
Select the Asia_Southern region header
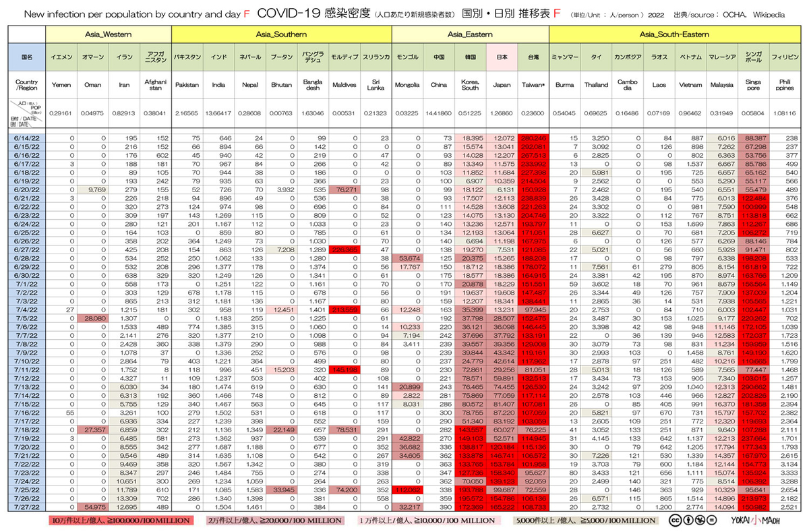coord(282,34)
